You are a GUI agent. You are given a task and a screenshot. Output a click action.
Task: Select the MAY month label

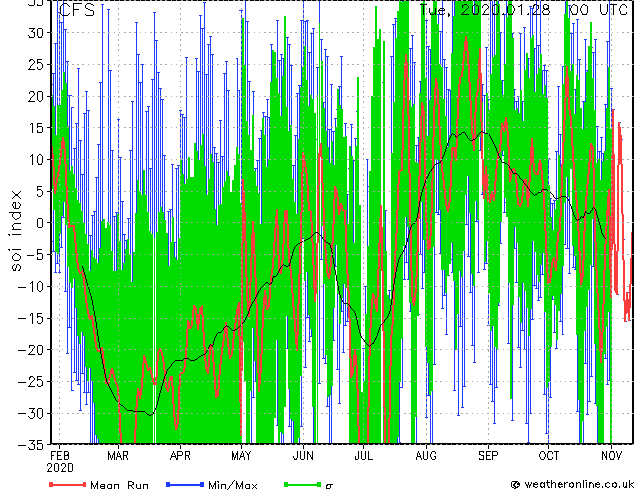coord(241,456)
